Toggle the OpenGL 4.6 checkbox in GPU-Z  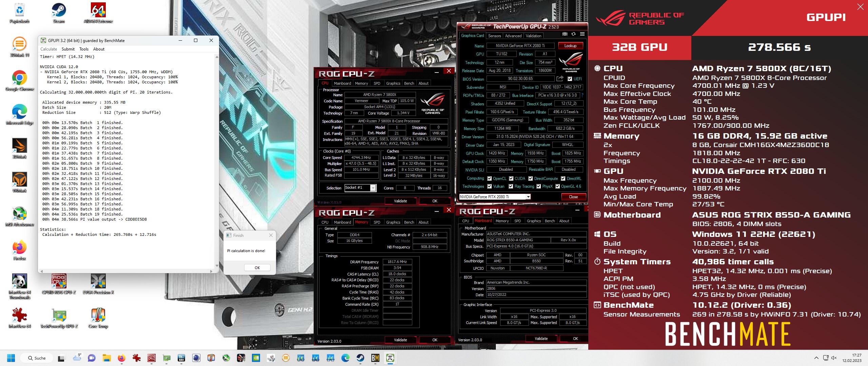pos(557,186)
